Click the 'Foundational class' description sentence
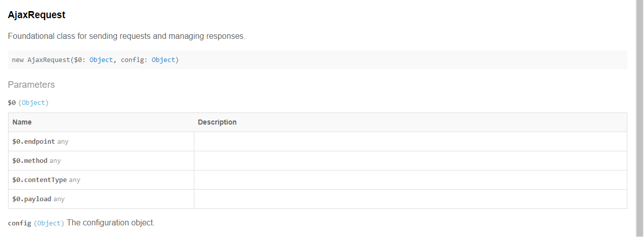This screenshot has height=237, width=644. pyautogui.click(x=127, y=36)
